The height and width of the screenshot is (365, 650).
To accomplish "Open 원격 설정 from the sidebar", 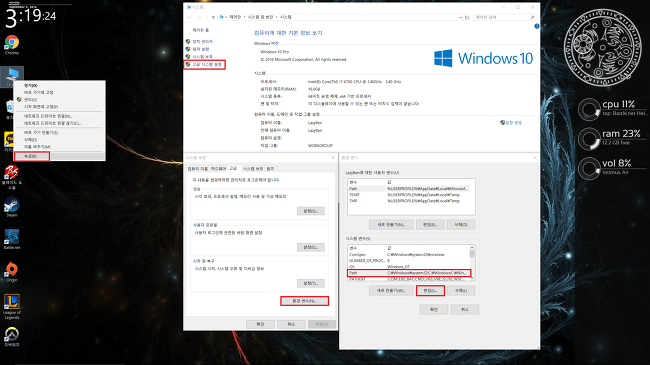I will pos(201,49).
